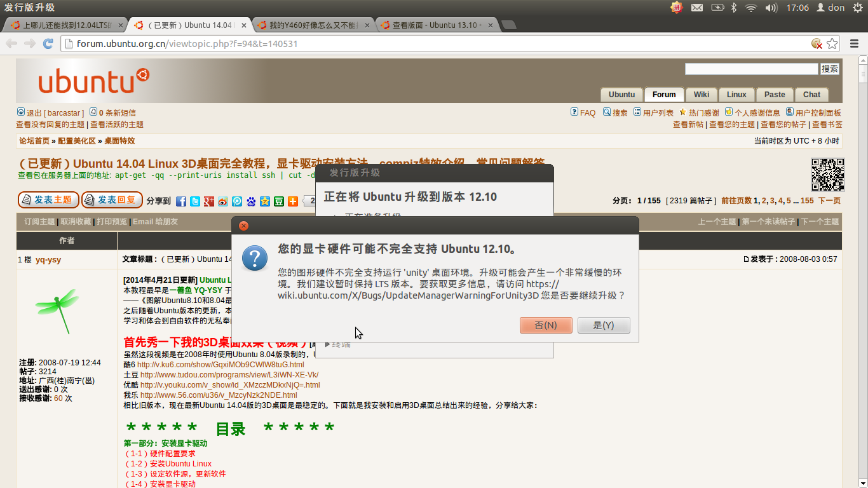Bookmark this page with the star icon

click(832, 44)
